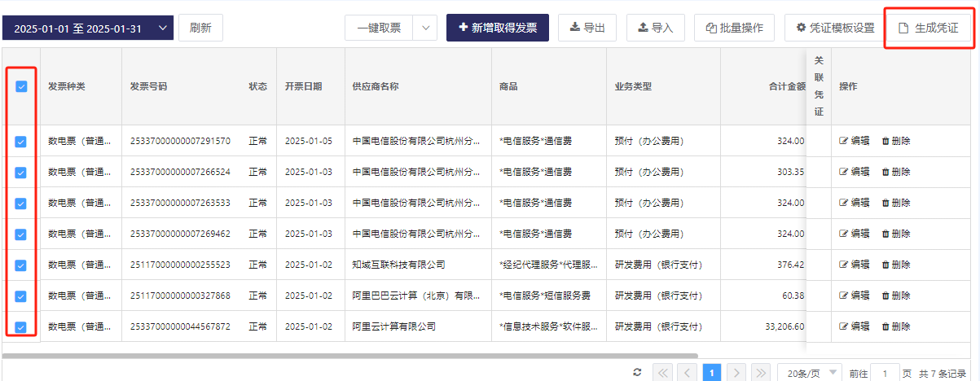Delete the 33,206.60 invoice row
Image resolution: width=980 pixels, height=381 pixels.
click(x=896, y=326)
